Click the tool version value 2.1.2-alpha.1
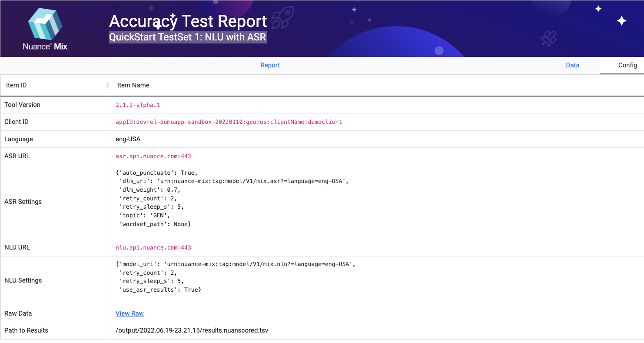Image resolution: width=644 pixels, height=343 pixels. tap(138, 105)
